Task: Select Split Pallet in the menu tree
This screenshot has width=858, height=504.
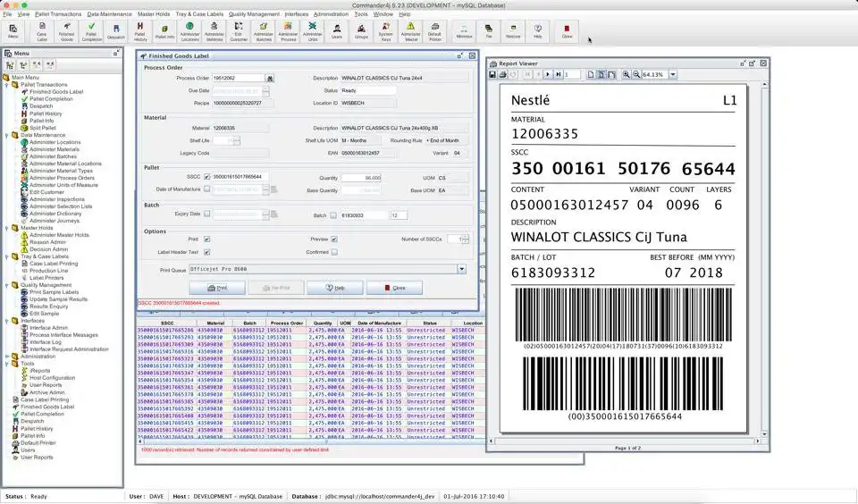Action: pos(43,128)
